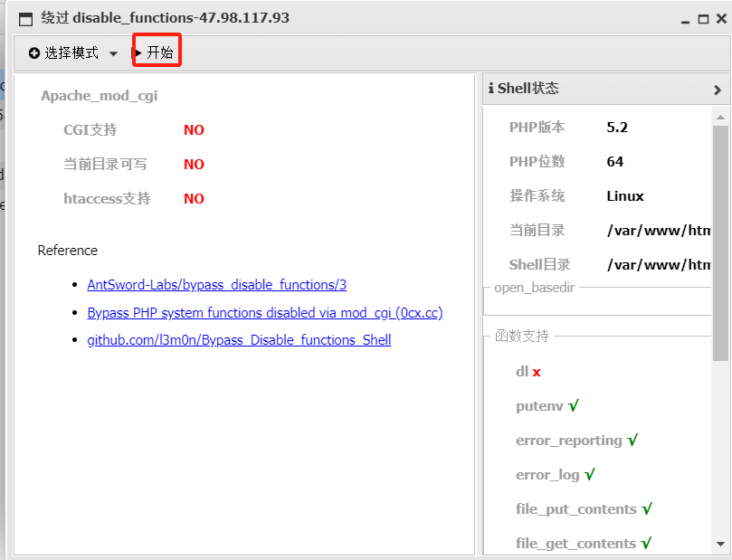Close the 绕过 disable_functions window
732x560 pixels.
click(x=721, y=19)
